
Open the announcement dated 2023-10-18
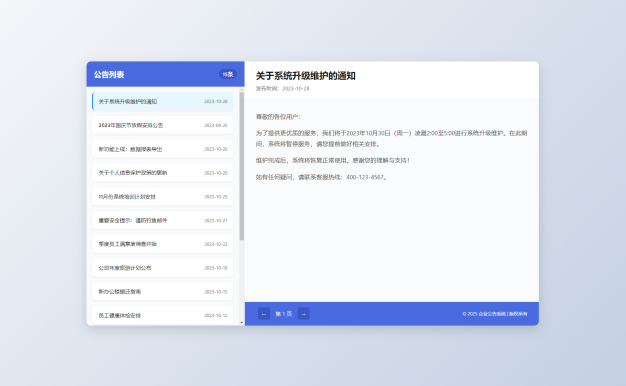pos(162,268)
